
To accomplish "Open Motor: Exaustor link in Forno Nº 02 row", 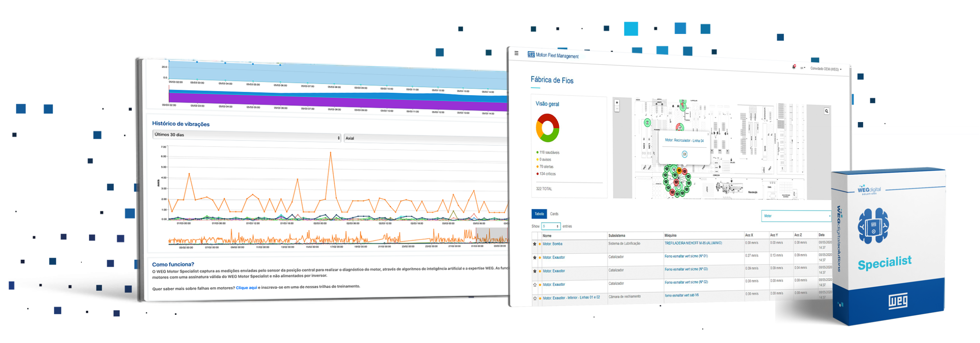I will [x=554, y=284].
